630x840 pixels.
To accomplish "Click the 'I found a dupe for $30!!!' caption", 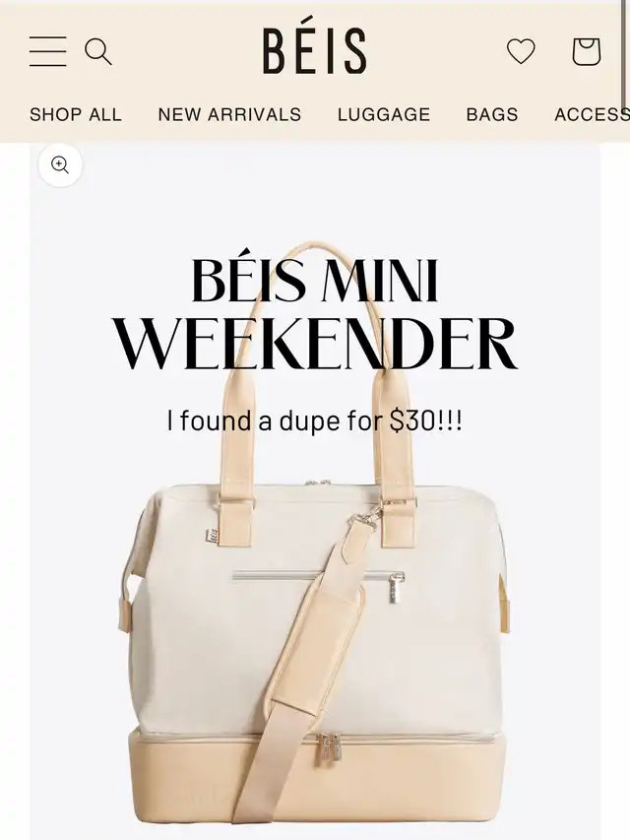I will (314, 420).
